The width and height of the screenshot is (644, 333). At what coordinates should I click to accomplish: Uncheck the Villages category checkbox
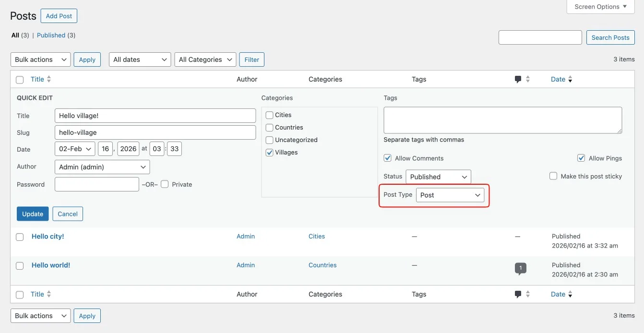click(270, 153)
